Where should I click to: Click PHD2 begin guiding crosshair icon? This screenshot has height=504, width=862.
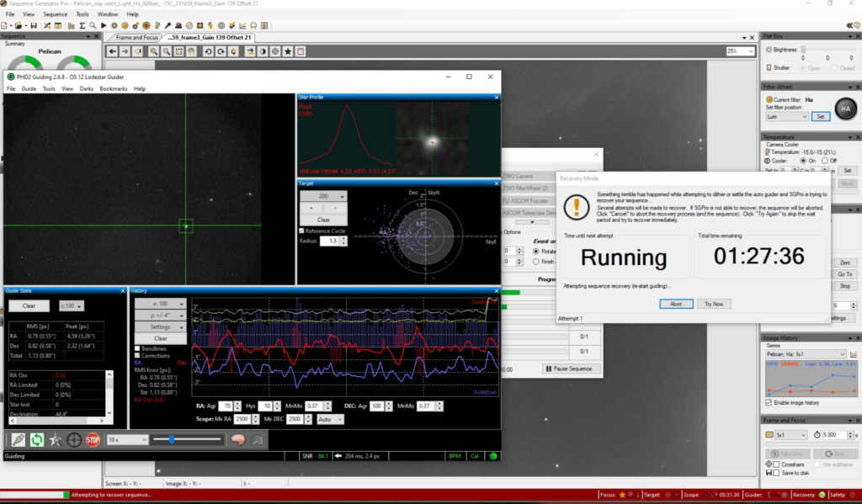74,440
